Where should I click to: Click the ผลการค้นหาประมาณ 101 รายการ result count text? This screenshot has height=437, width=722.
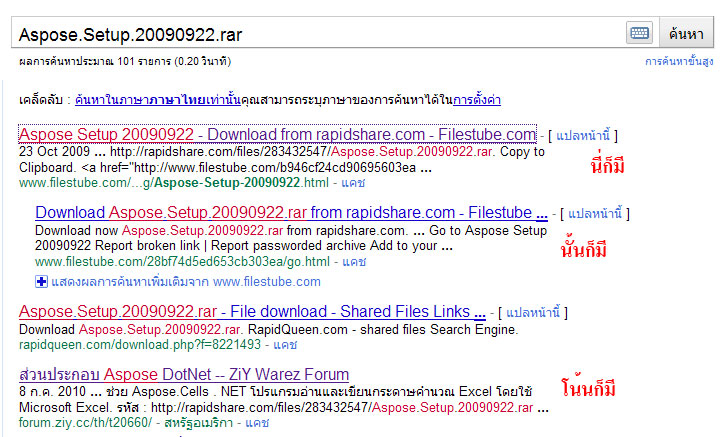(125, 61)
